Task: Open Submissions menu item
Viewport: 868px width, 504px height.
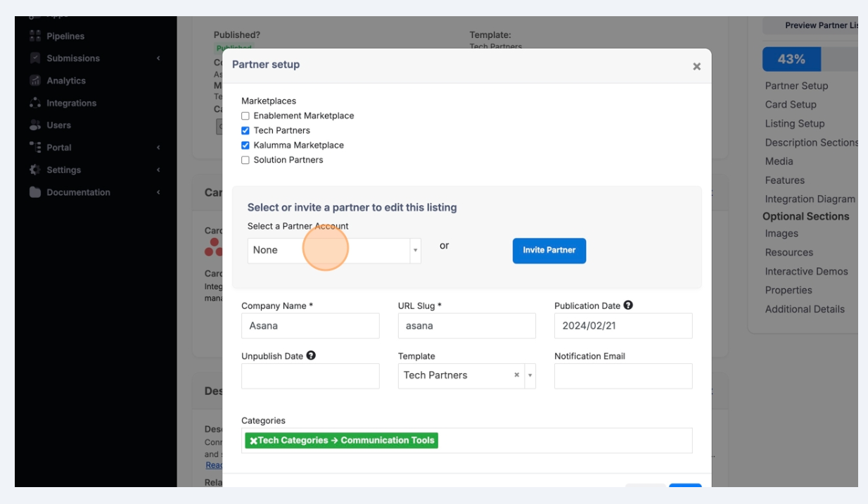Action: (x=73, y=58)
